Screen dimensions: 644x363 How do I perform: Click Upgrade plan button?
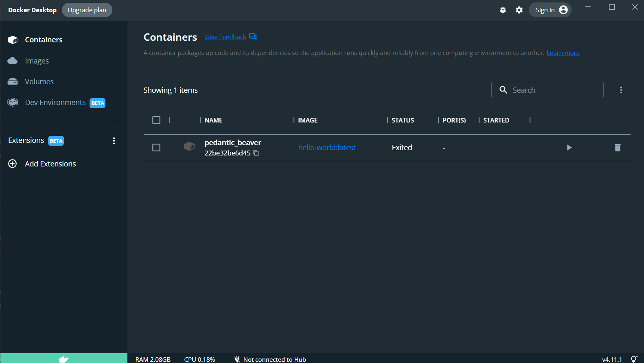tap(87, 10)
